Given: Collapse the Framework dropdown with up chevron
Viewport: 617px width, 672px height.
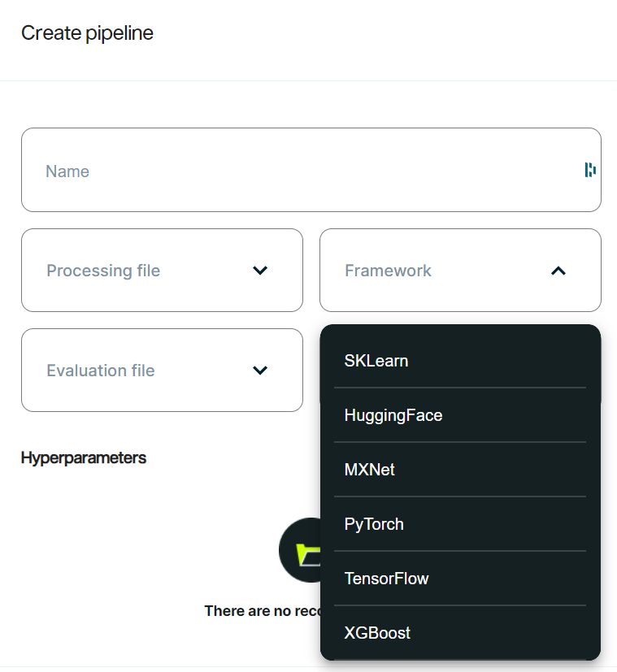Looking at the screenshot, I should point(558,271).
